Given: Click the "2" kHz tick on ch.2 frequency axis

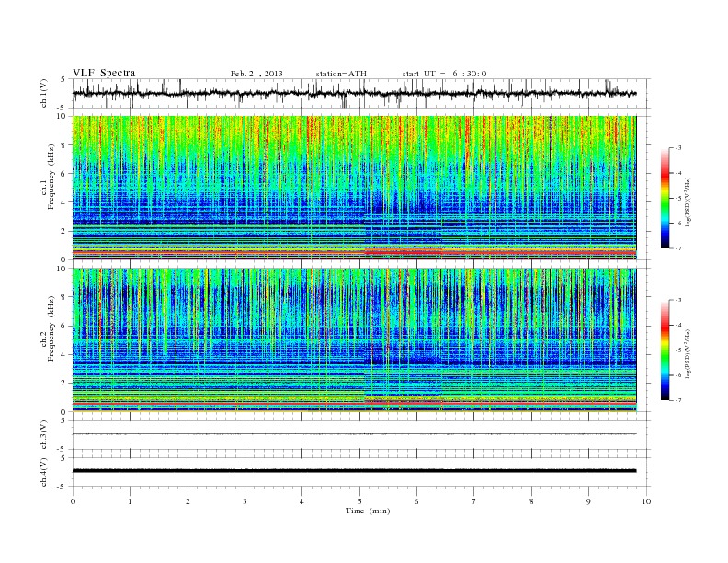Looking at the screenshot, I should (64, 383).
